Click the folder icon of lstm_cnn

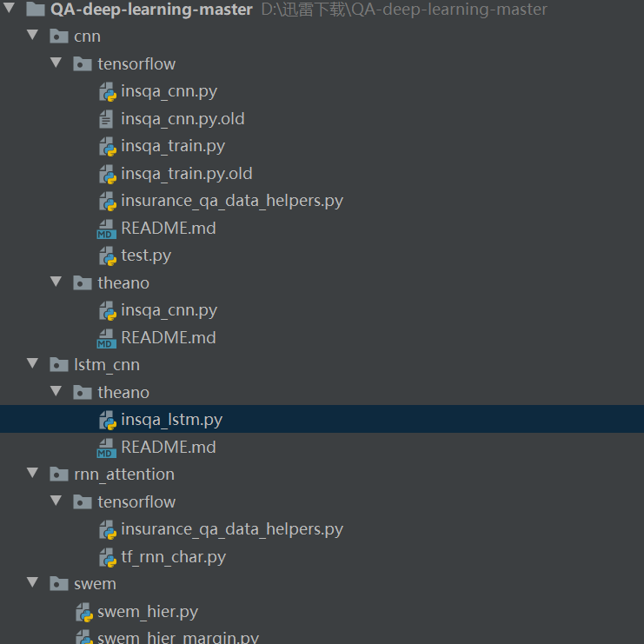59,365
